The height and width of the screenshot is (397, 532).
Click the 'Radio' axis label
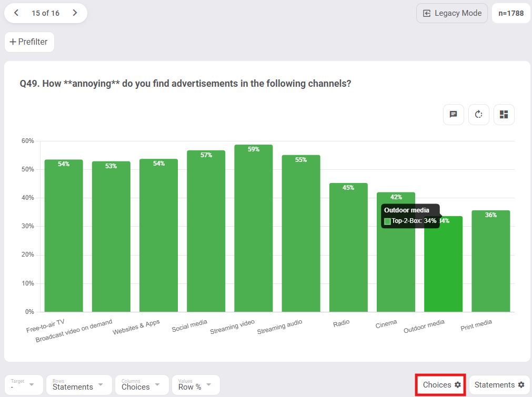[341, 323]
